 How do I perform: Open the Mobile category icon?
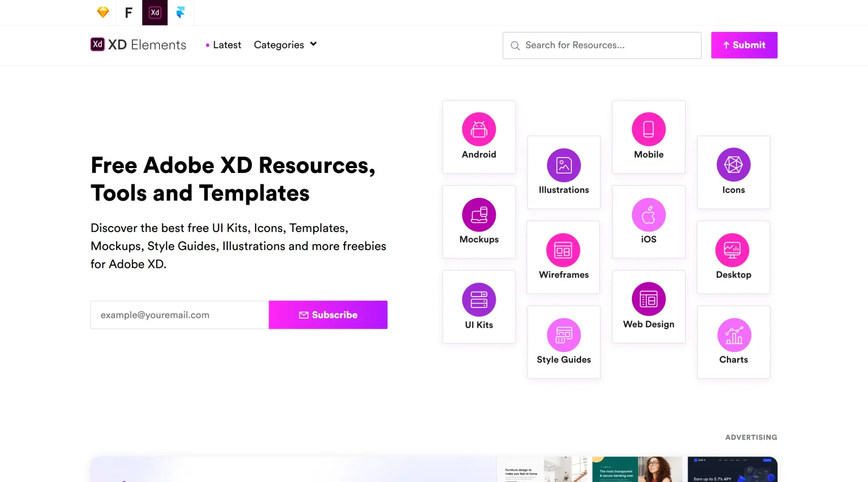tap(649, 129)
